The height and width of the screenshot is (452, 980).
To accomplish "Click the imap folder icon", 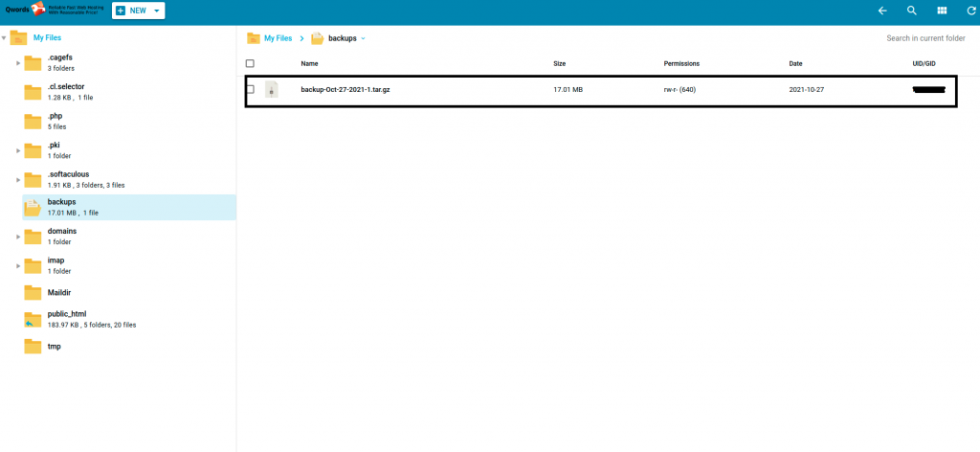I will tap(33, 265).
